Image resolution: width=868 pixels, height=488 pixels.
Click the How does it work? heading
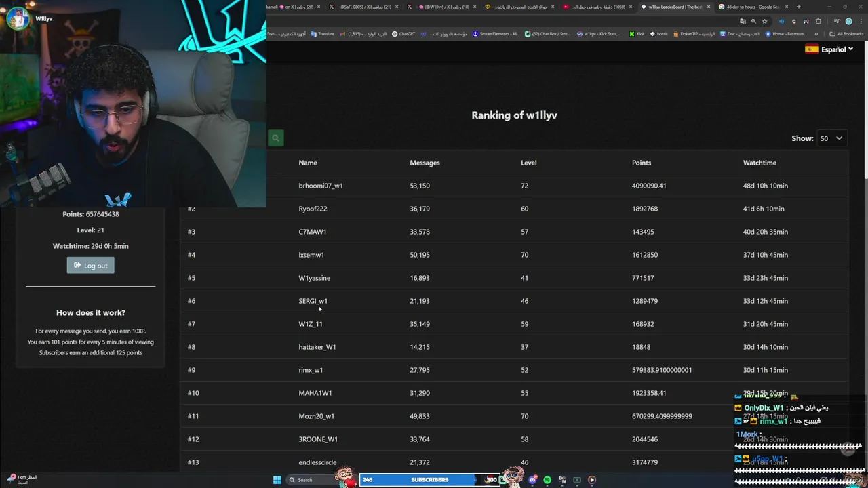point(91,313)
